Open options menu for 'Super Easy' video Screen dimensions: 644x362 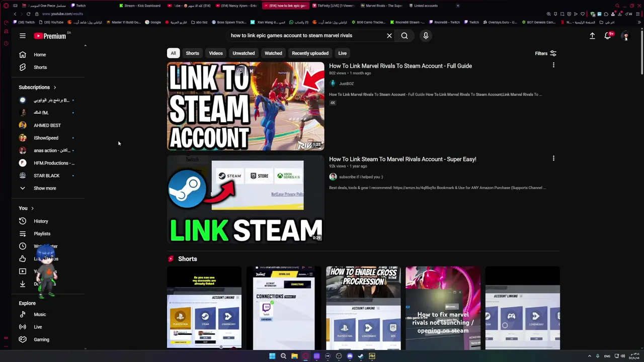pos(553,158)
